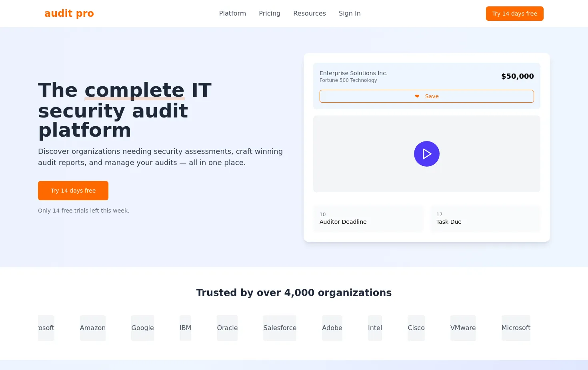Click Trusted by over 4,000 organizations heading
Image resolution: width=588 pixels, height=370 pixels.
(x=294, y=293)
